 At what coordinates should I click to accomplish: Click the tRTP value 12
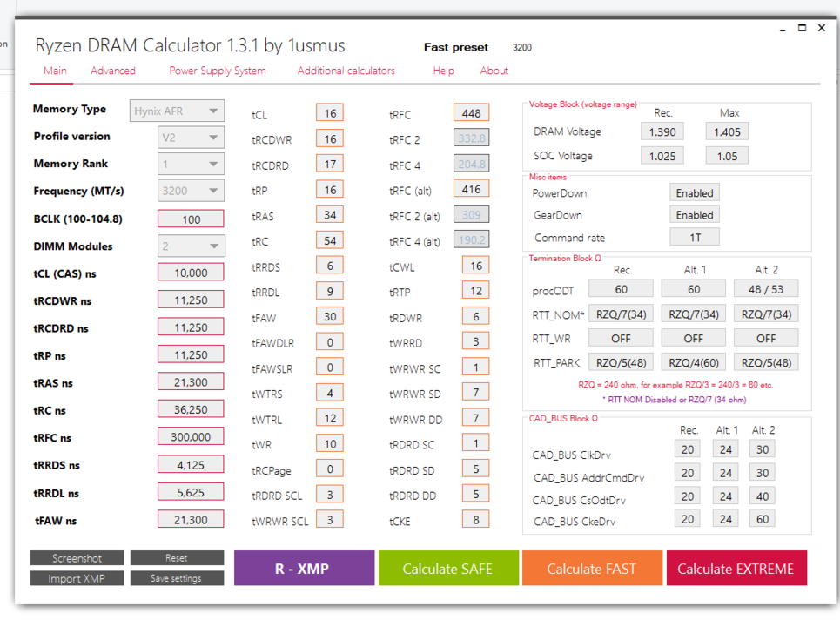[476, 291]
